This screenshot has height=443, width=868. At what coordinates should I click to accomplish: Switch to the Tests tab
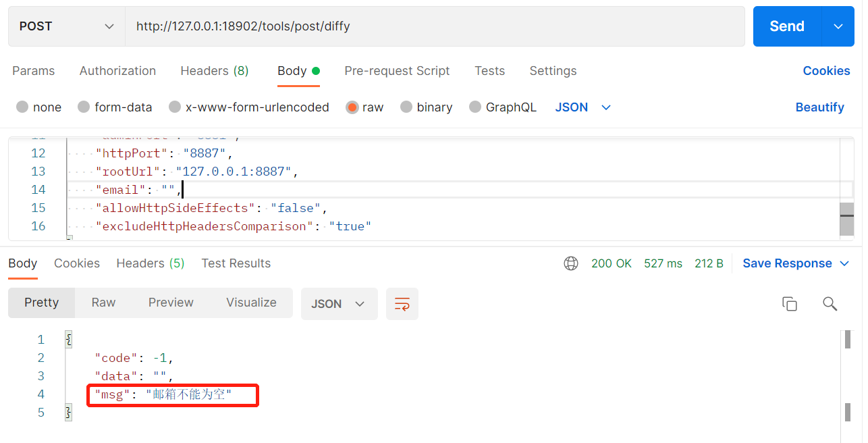(489, 71)
